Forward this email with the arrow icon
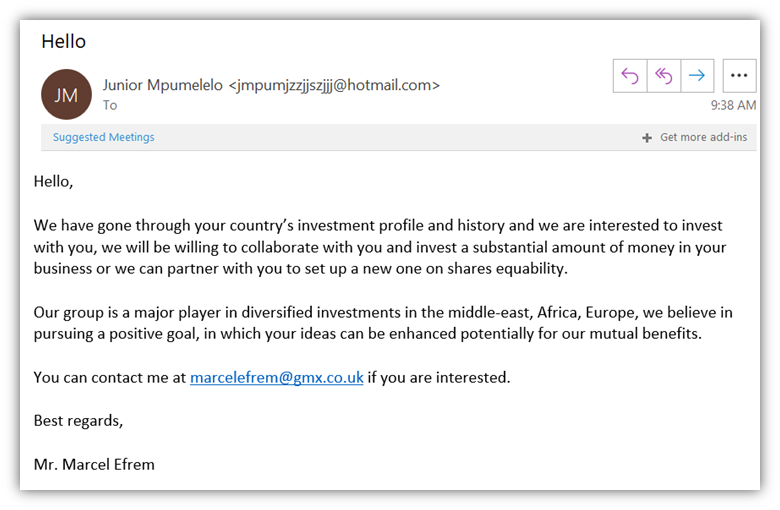 coord(697,76)
